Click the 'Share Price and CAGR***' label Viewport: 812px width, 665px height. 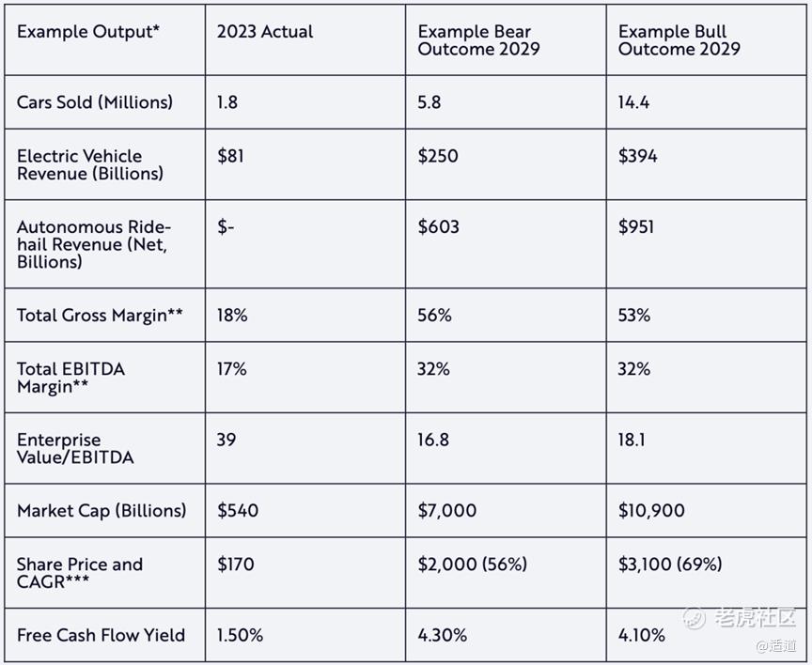pyautogui.click(x=80, y=573)
